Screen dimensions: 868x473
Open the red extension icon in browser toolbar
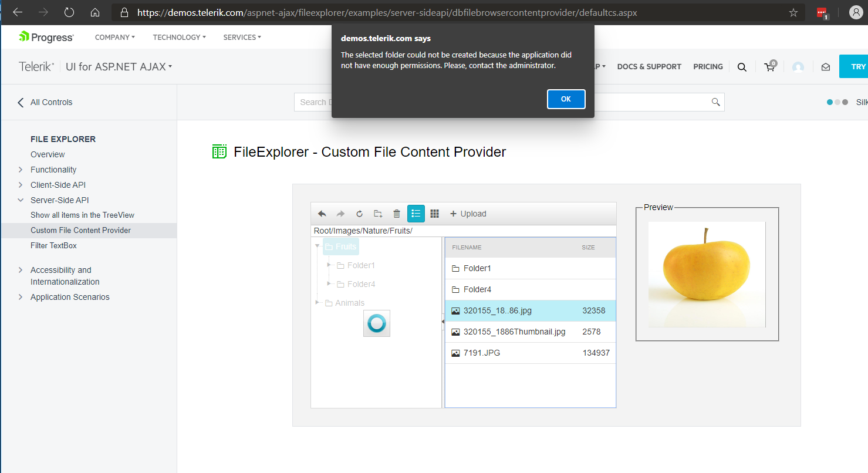(822, 13)
